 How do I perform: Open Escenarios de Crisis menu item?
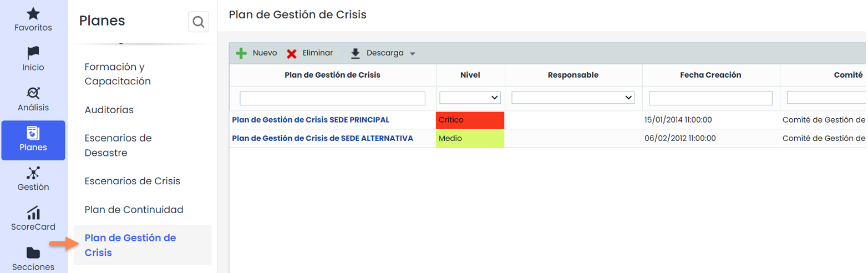[132, 181]
